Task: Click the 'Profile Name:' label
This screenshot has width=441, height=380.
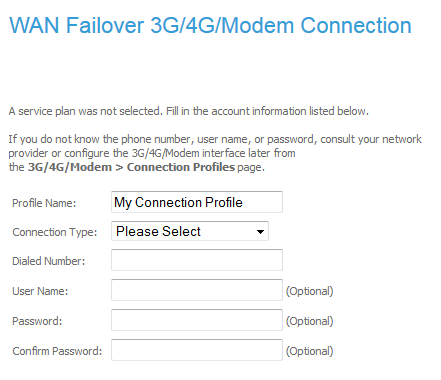Action: click(44, 203)
